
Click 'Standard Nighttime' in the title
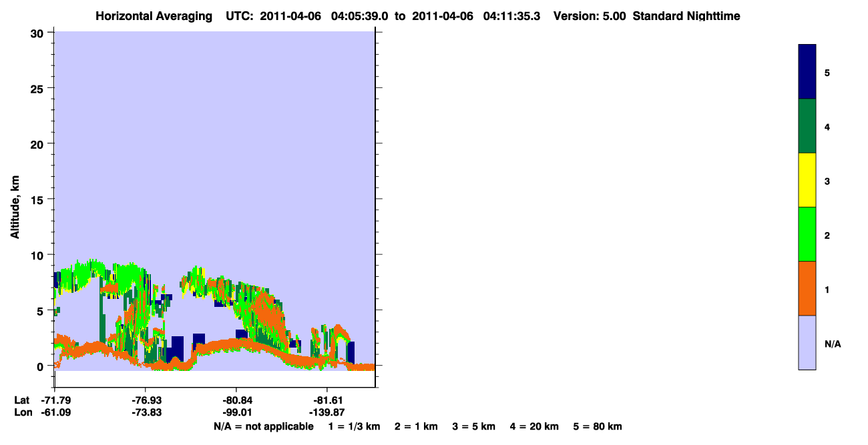(x=686, y=16)
